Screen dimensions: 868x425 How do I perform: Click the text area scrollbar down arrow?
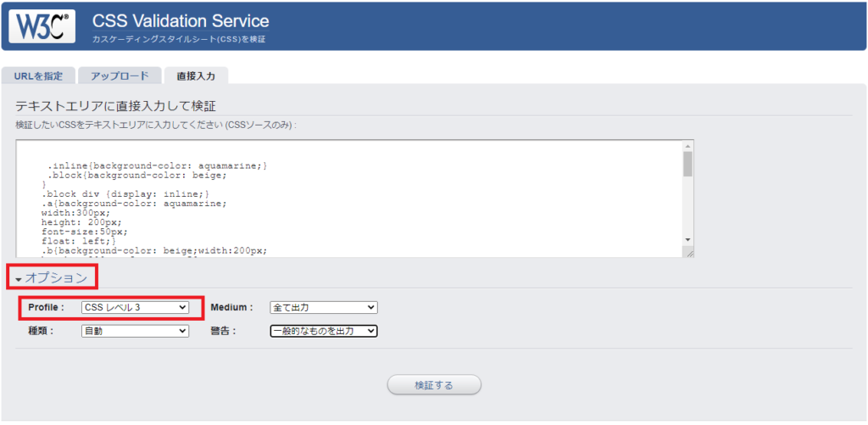687,240
